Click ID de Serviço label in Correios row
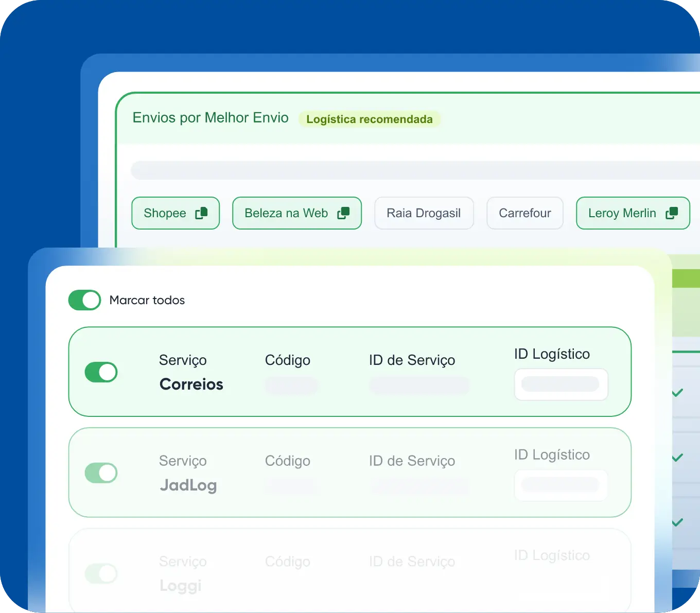This screenshot has width=700, height=613. (x=412, y=360)
